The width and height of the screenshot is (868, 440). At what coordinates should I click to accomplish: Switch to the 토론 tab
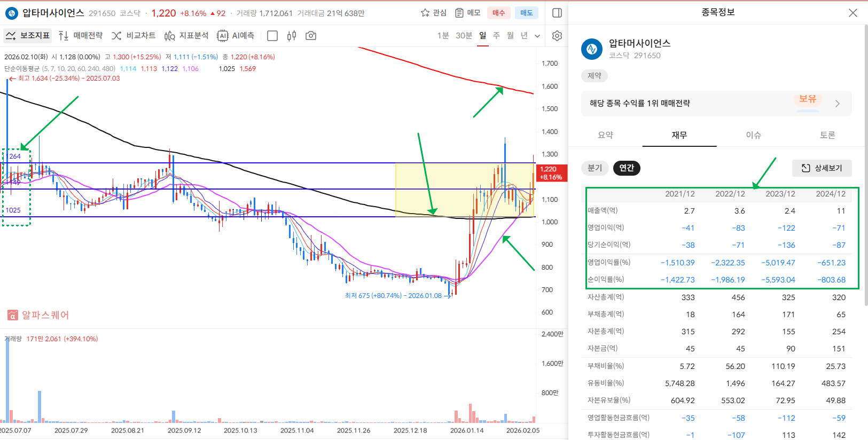tap(827, 135)
